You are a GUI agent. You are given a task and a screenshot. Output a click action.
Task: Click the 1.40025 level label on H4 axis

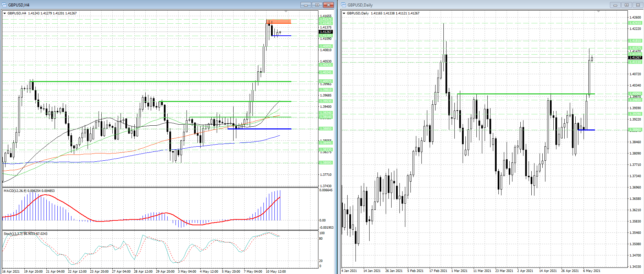[x=326, y=81]
